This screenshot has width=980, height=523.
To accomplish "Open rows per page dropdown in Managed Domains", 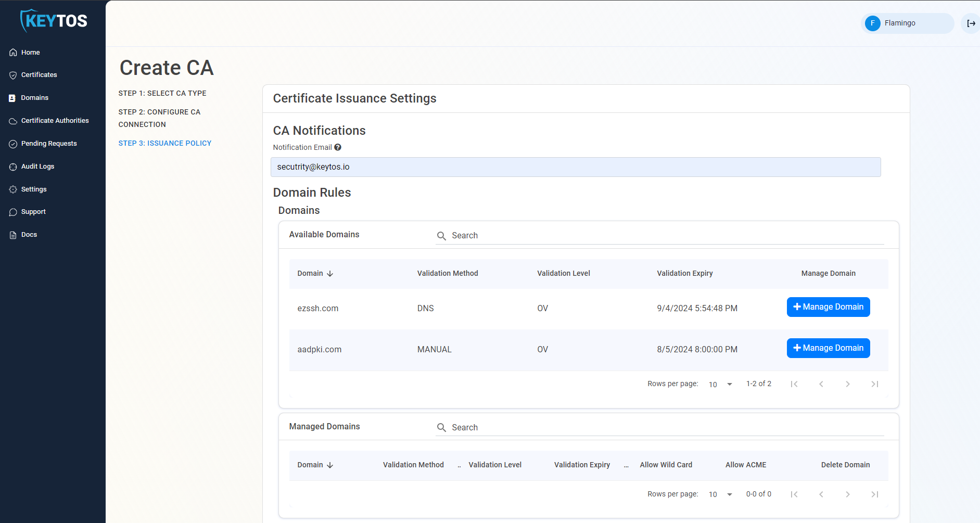I will point(721,494).
